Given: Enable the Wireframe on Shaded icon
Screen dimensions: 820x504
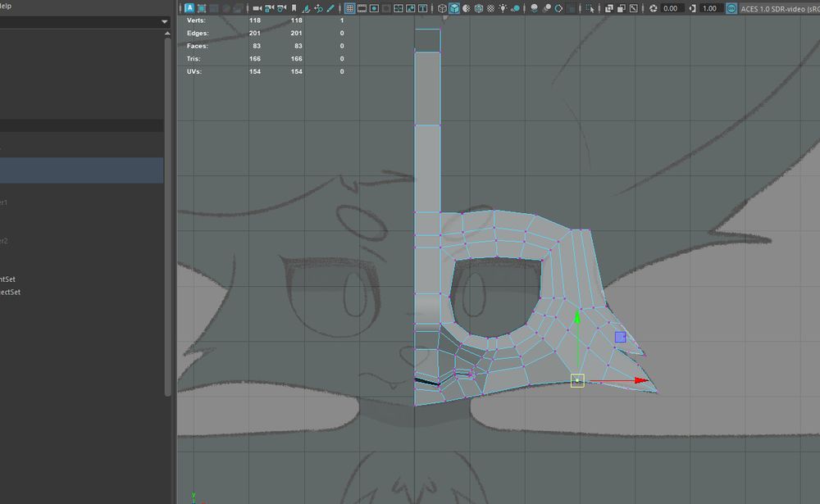Looking at the screenshot, I should [479, 8].
